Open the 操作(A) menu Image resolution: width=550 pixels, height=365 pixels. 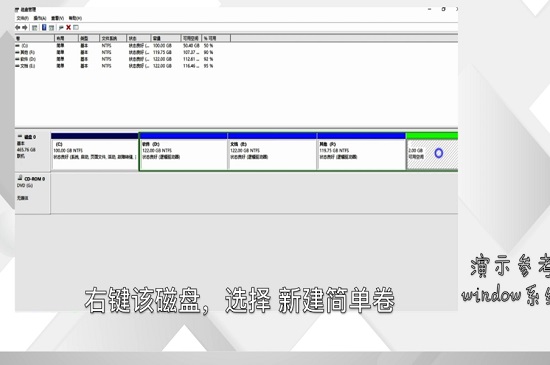(x=40, y=18)
